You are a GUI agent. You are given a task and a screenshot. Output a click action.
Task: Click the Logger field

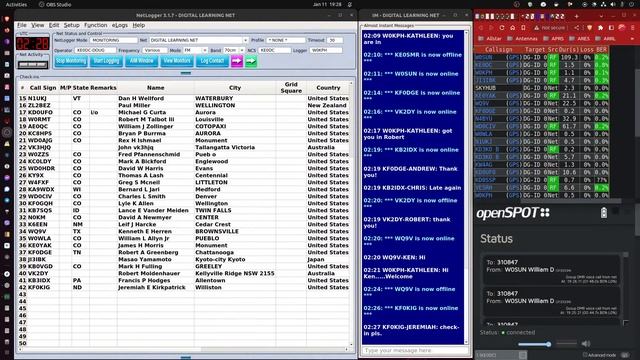point(326,50)
